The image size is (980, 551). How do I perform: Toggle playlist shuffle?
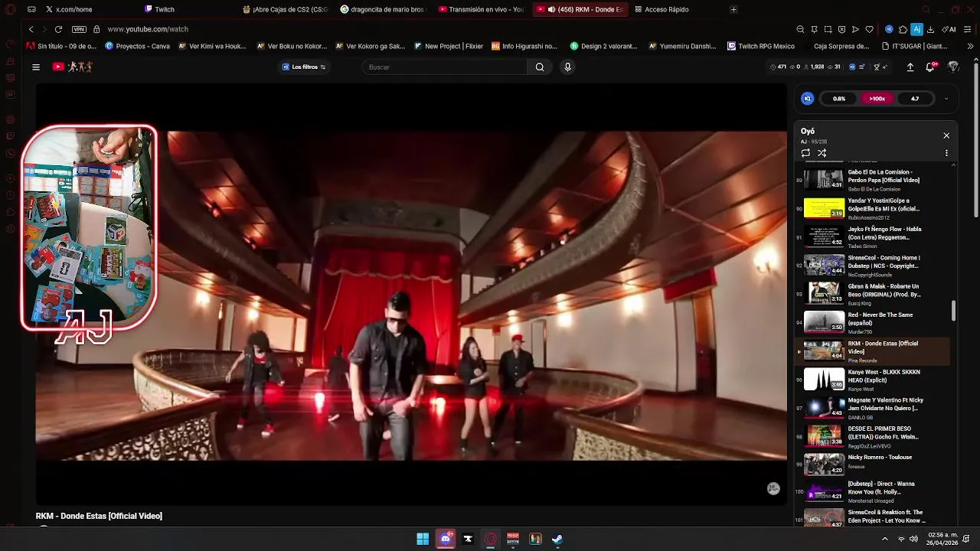pyautogui.click(x=822, y=153)
